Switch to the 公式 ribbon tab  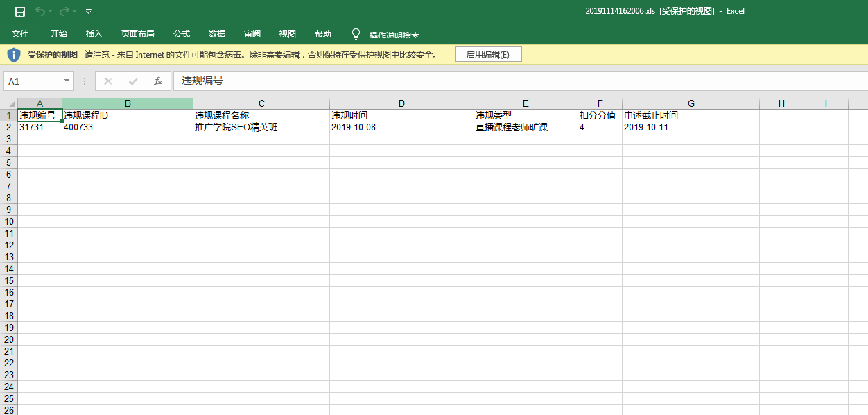point(182,34)
